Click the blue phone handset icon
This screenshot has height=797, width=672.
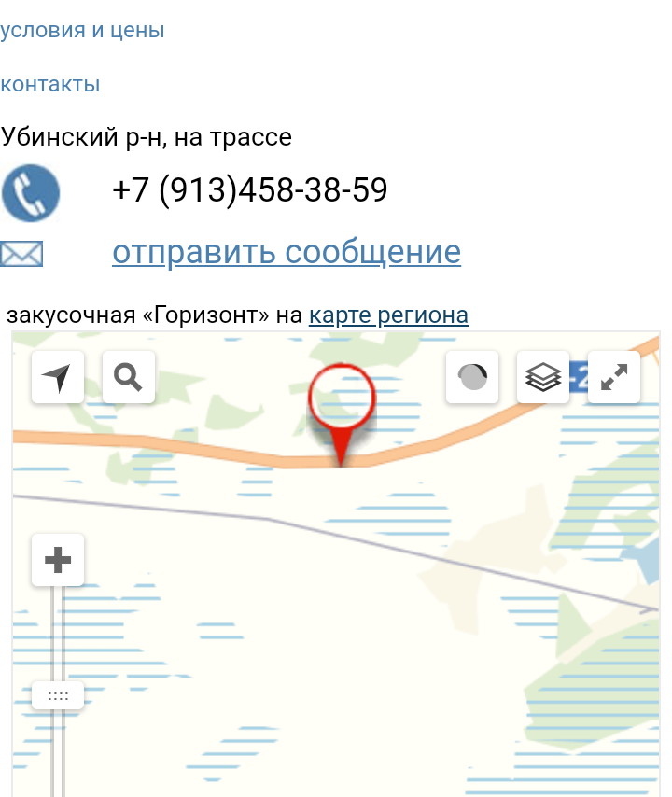[31, 192]
